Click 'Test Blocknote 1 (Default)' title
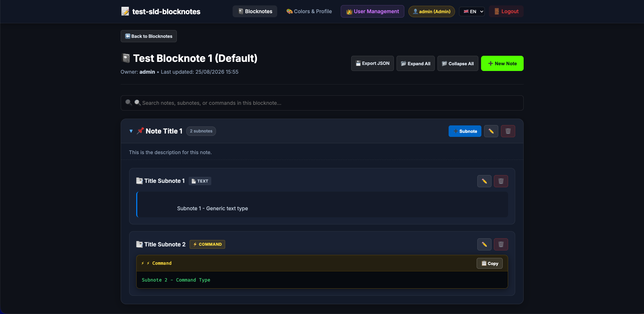 click(195, 58)
